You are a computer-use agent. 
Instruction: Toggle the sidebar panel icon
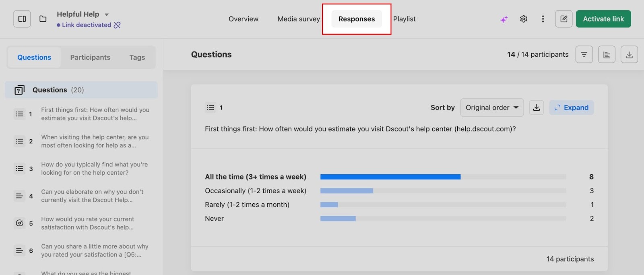point(22,19)
